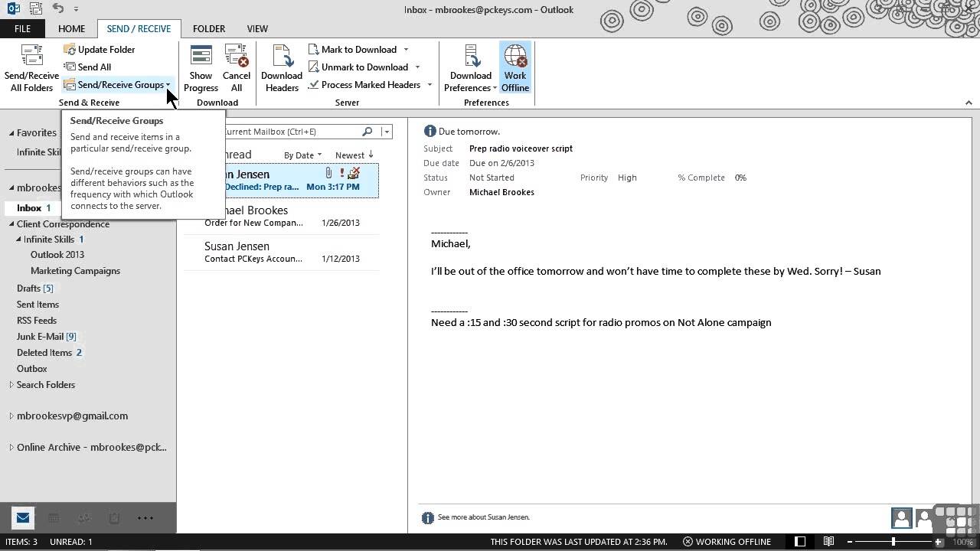Switch to the FOLDER tab

[209, 28]
